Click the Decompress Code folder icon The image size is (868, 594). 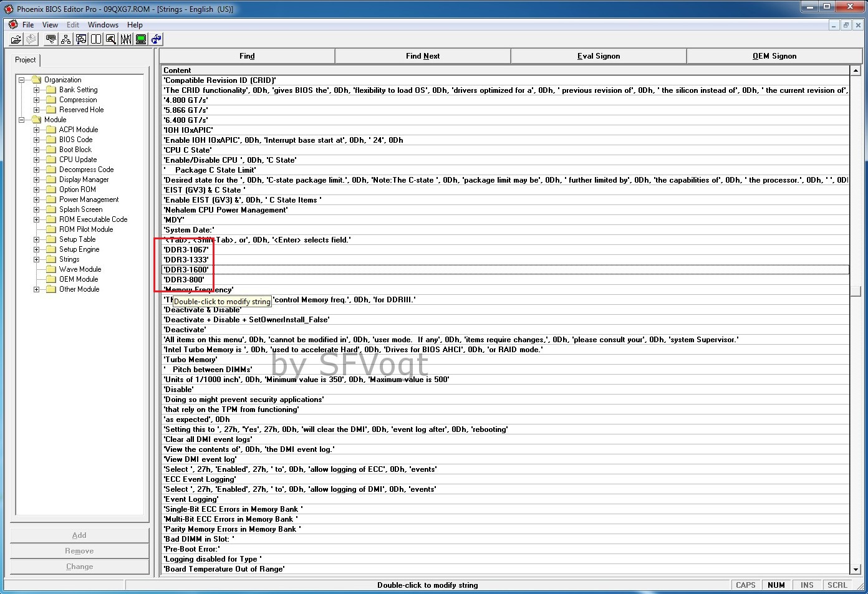coord(51,170)
